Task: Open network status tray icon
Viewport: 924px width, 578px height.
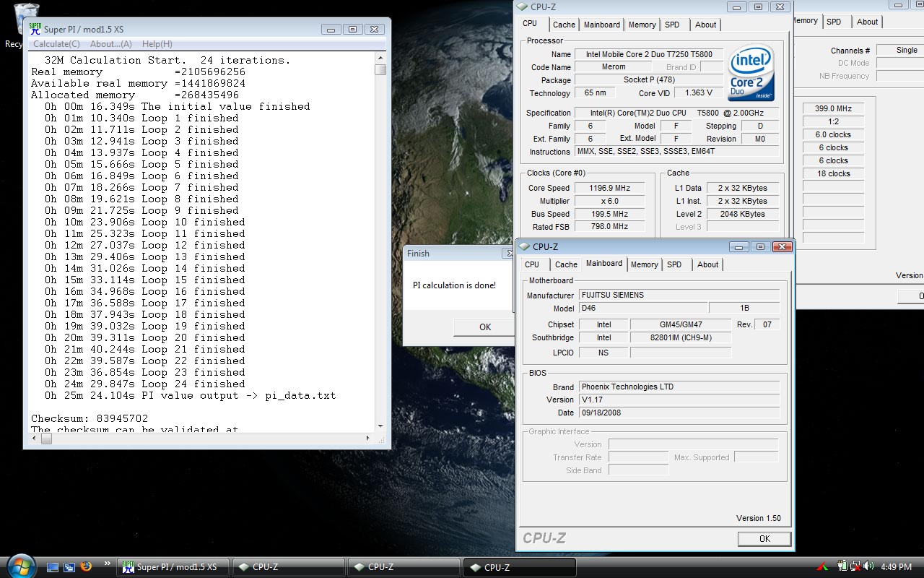Action: point(855,567)
